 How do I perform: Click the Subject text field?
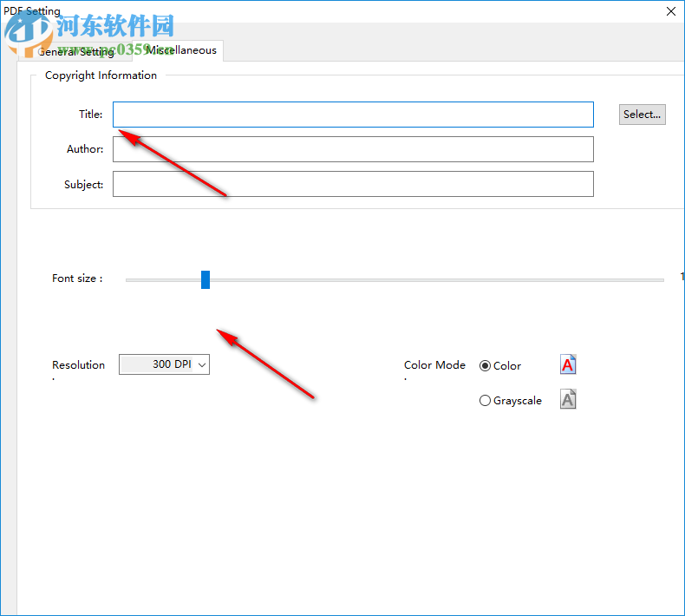coord(353,184)
